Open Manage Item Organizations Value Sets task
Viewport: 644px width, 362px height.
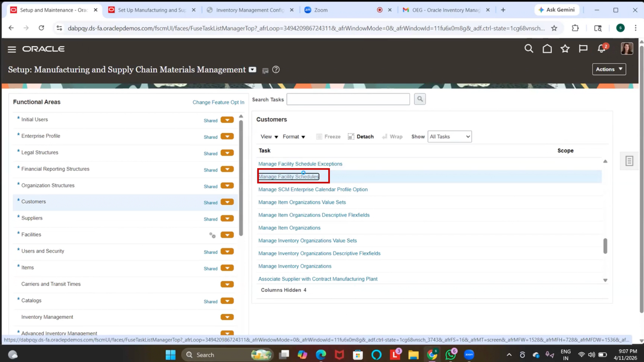[302, 202]
